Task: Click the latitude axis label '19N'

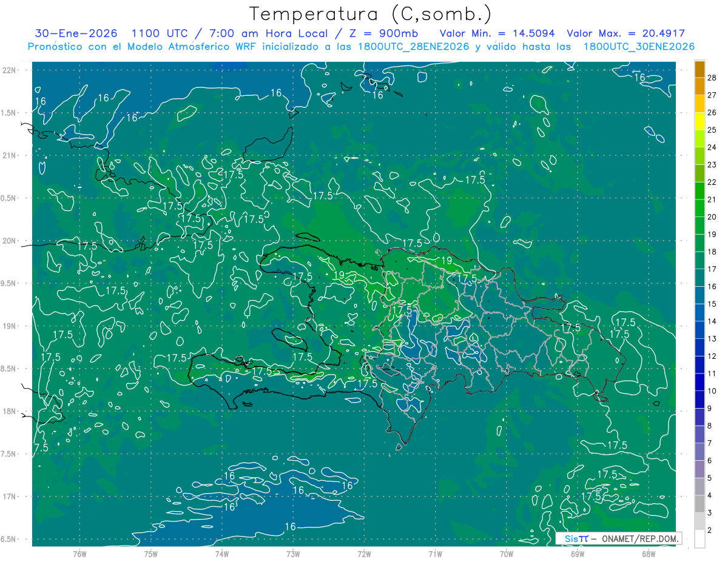Action: 10,326
